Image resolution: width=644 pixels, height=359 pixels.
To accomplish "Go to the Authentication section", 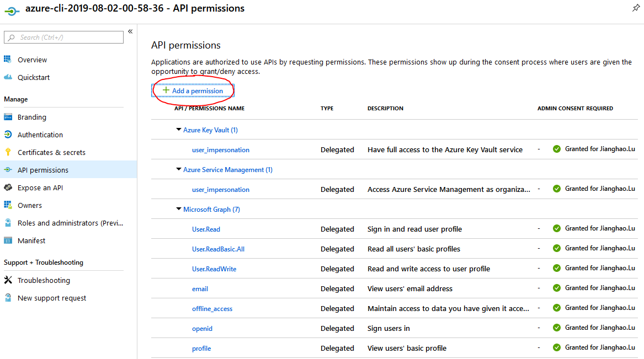I will point(40,135).
